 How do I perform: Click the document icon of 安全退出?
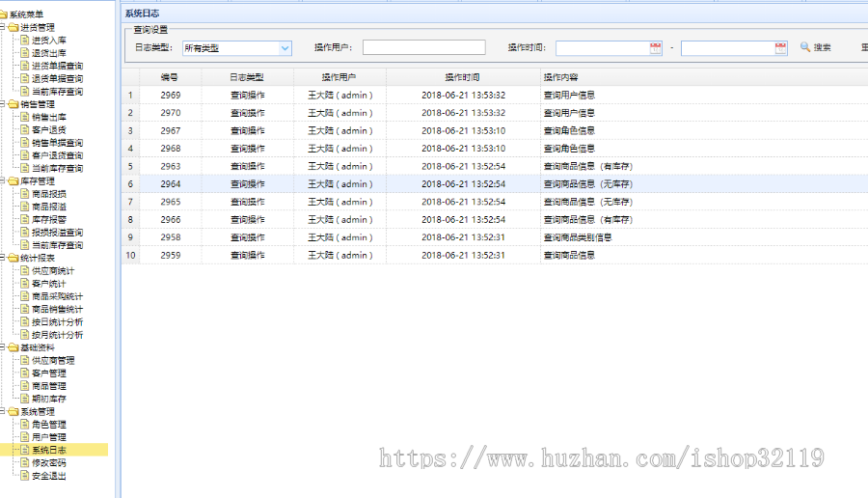click(x=25, y=475)
